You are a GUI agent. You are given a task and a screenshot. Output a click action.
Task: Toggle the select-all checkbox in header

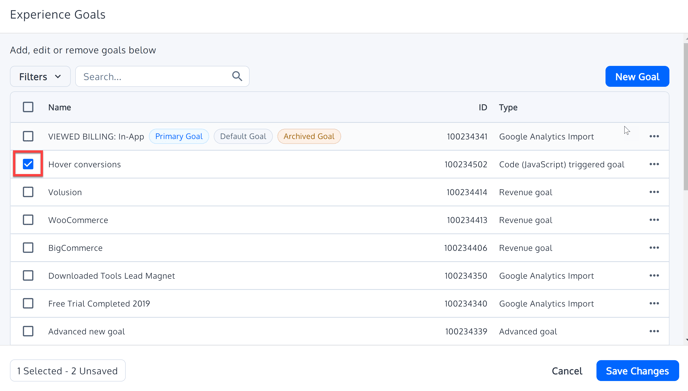coord(28,107)
